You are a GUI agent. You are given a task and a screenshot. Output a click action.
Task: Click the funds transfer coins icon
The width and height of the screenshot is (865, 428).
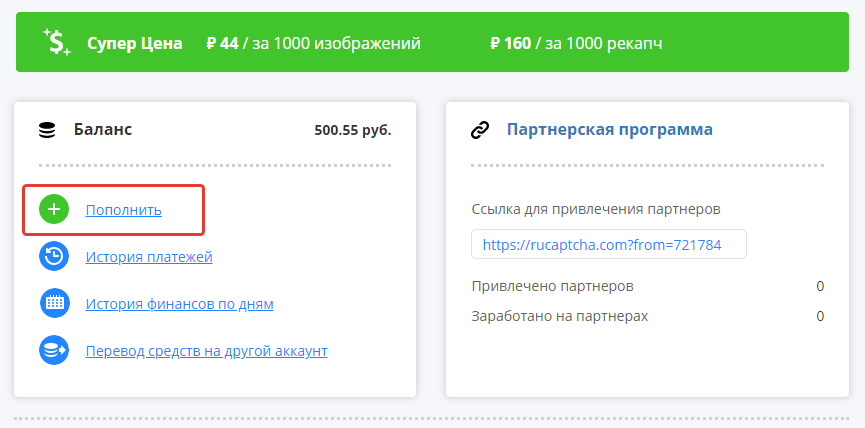53,351
